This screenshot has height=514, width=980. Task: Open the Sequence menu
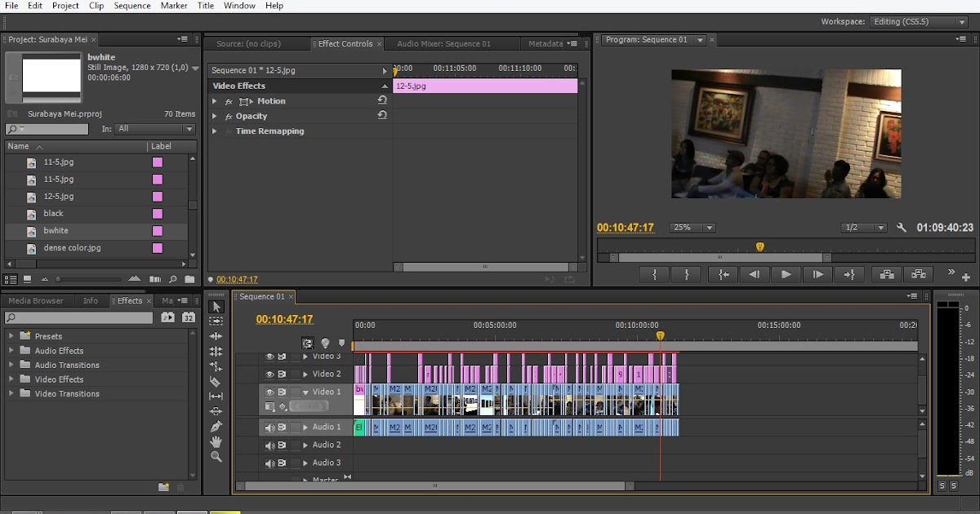(x=131, y=6)
